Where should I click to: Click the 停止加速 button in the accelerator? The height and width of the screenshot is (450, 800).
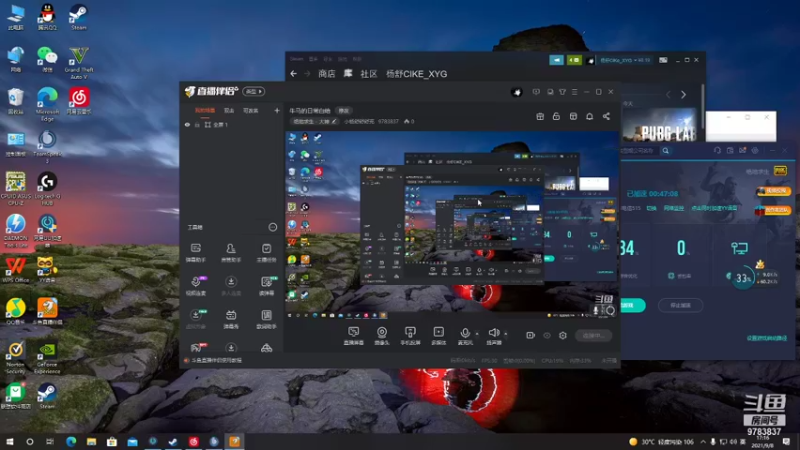[x=680, y=305]
